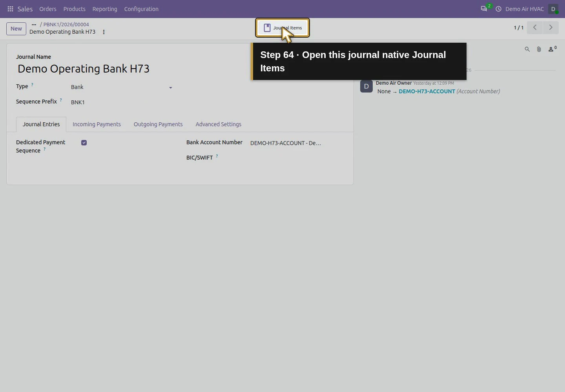
Task: Go to the previous record arrow
Action: point(535,27)
